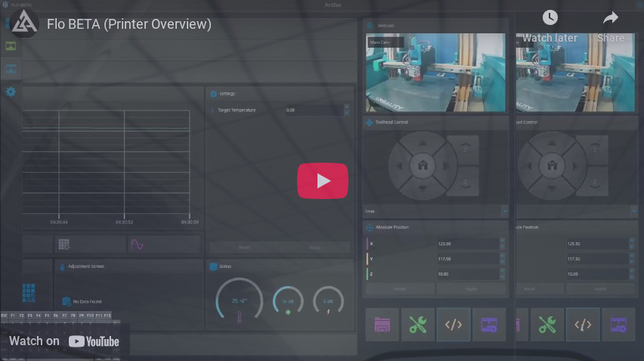This screenshot has width=644, height=361.
Task: Open the leftmost code brackets console icon
Action: 453,325
